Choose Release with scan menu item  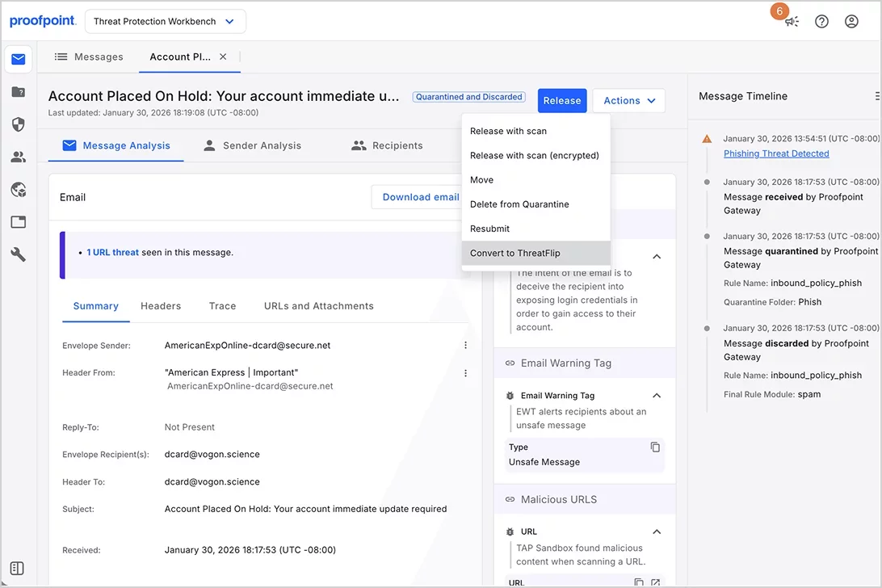click(x=536, y=131)
